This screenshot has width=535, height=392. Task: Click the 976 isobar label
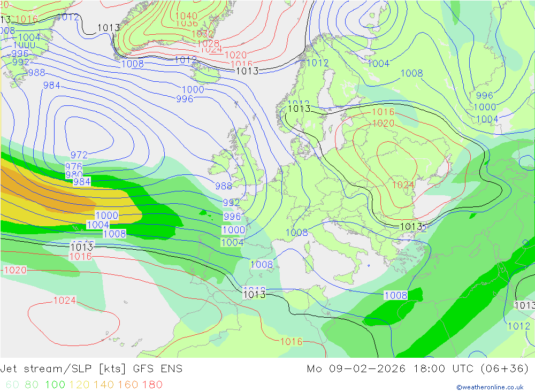(x=74, y=166)
